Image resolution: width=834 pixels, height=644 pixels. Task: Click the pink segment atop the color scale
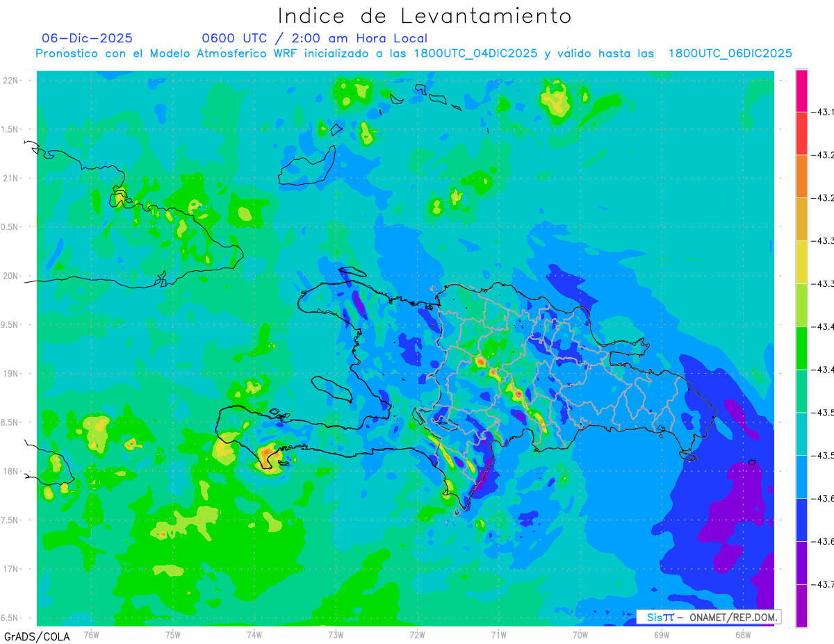click(801, 91)
